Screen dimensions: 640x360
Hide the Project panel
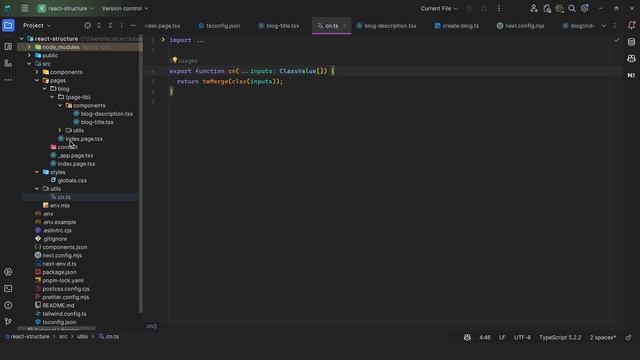point(133,25)
